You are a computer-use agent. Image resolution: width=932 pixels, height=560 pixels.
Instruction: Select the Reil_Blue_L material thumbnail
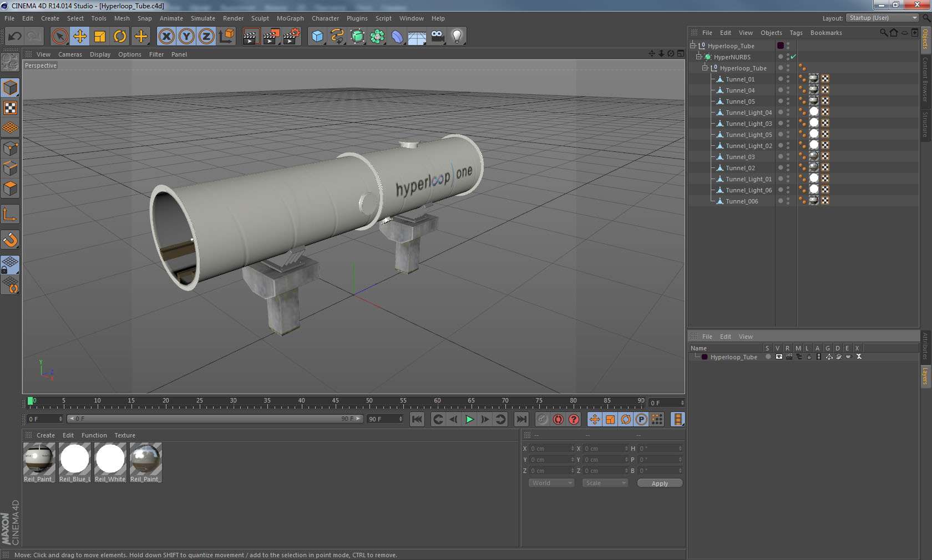75,459
